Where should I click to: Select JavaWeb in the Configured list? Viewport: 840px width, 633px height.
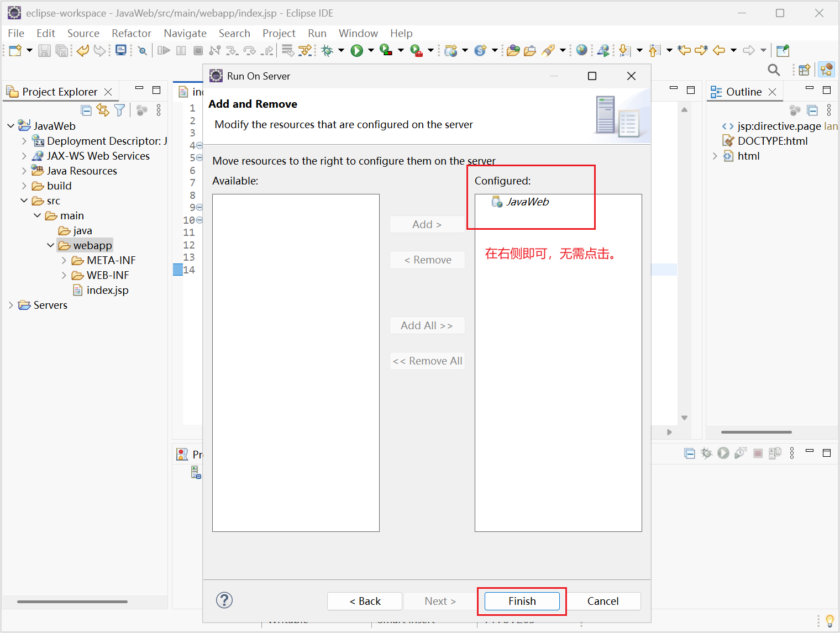(x=520, y=202)
